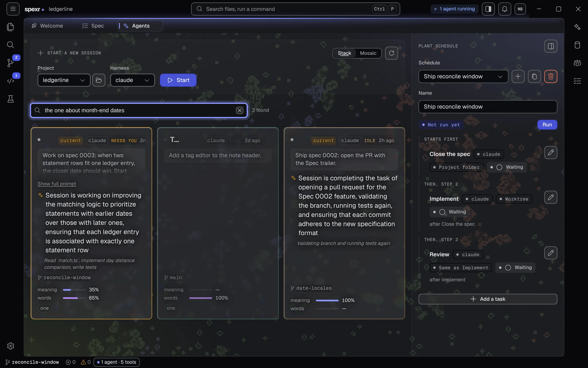Switch session layout to Mosaic
588x368 pixels.
(368, 53)
